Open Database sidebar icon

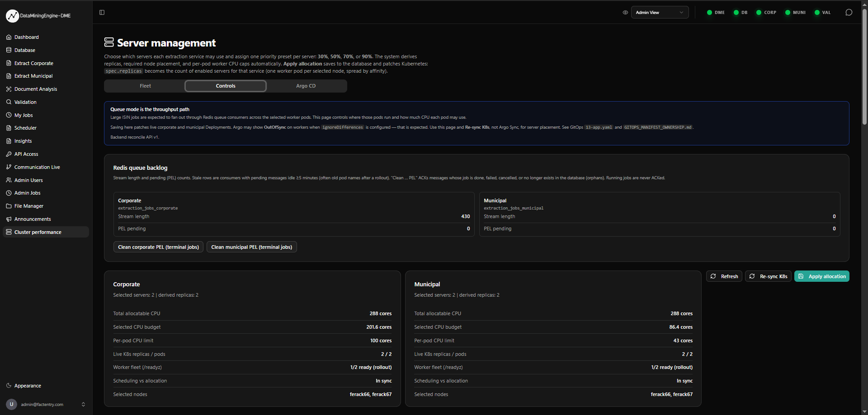(x=9, y=50)
